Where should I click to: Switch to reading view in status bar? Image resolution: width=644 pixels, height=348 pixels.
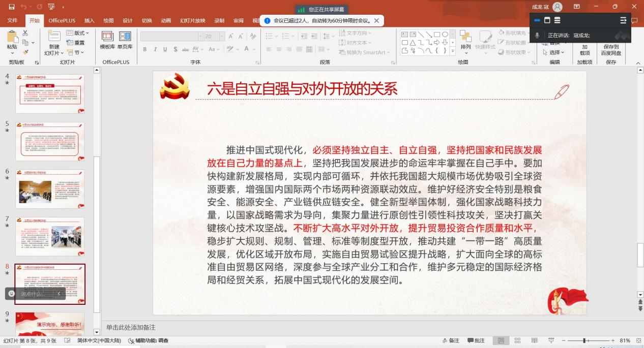click(x=534, y=340)
